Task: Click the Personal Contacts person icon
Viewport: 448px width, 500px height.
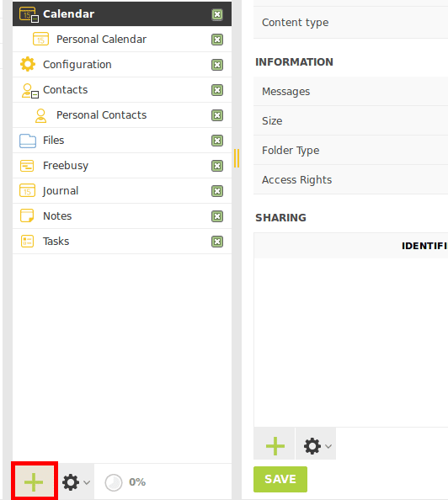Action: tap(40, 115)
